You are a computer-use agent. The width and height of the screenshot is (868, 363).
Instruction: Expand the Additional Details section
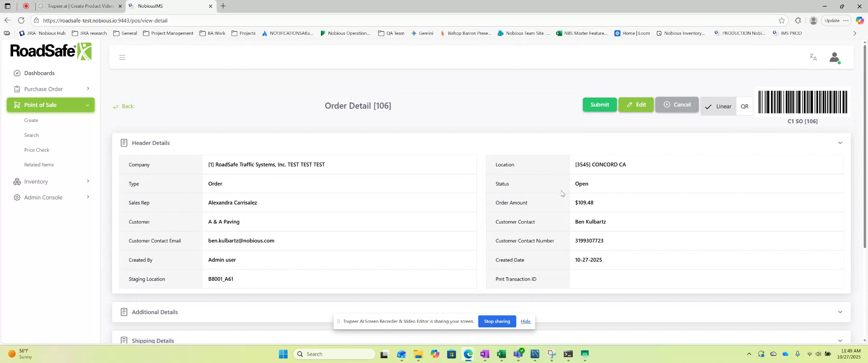[840, 312]
